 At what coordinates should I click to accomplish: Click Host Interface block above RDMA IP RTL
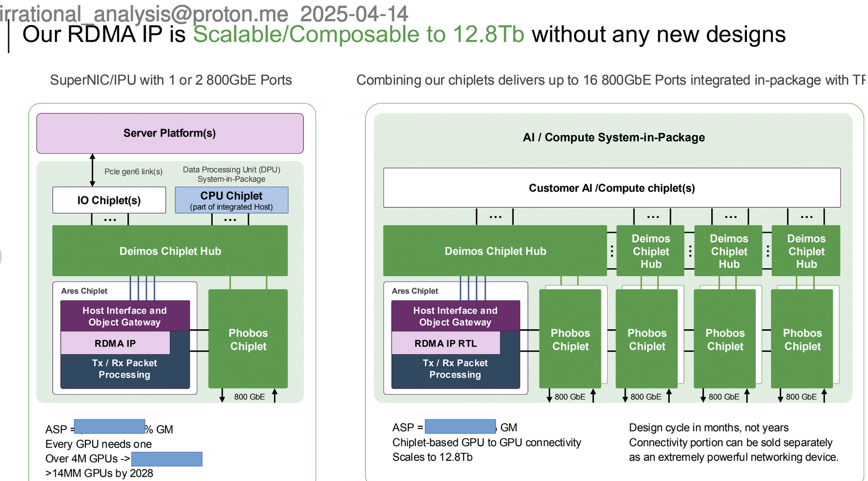tap(456, 316)
